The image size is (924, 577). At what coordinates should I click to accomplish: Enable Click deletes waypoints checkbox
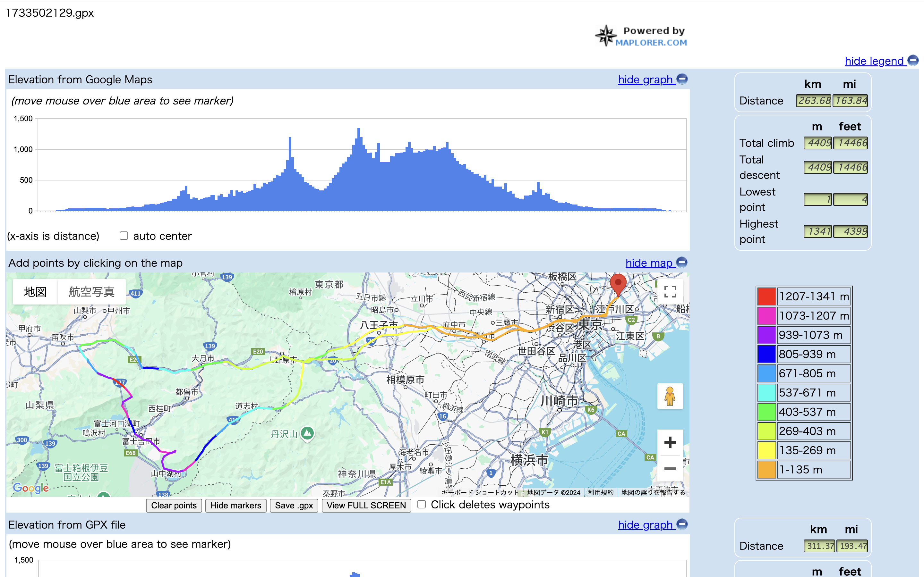422,505
